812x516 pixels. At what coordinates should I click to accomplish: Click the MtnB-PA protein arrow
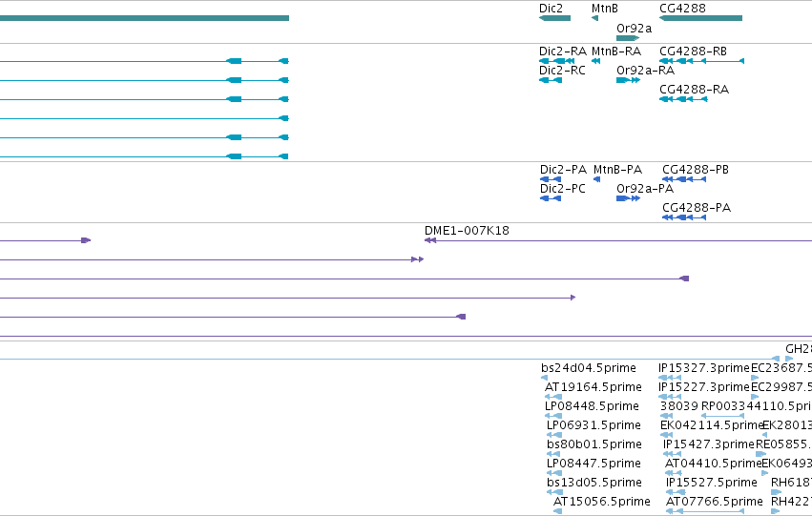coord(596,179)
